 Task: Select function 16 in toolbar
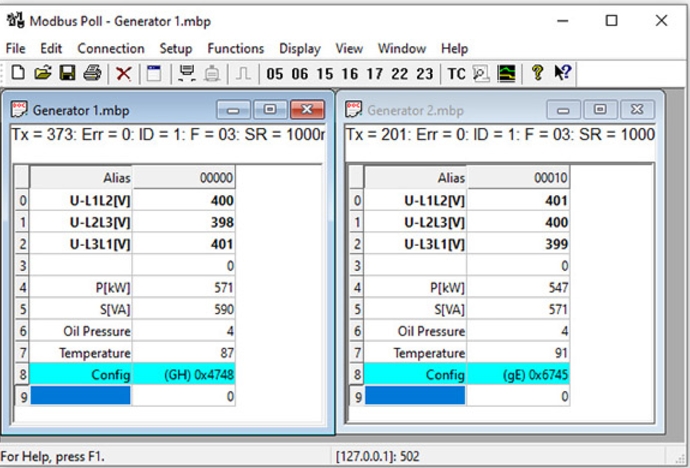(350, 74)
